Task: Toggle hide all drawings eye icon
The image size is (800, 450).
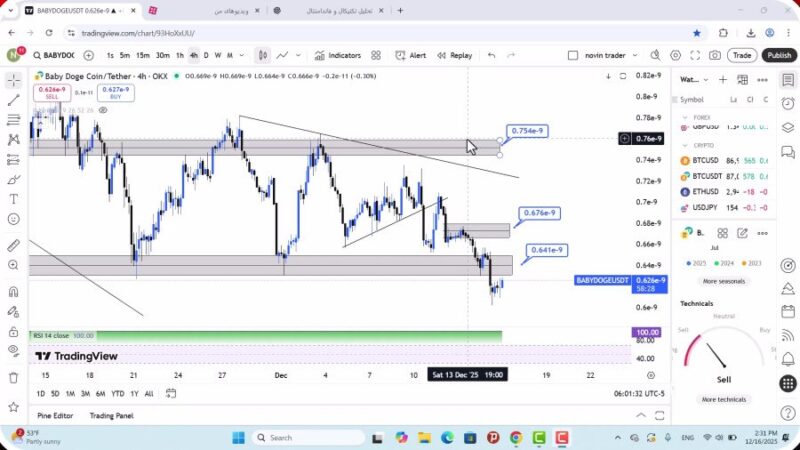Action: [x=14, y=350]
